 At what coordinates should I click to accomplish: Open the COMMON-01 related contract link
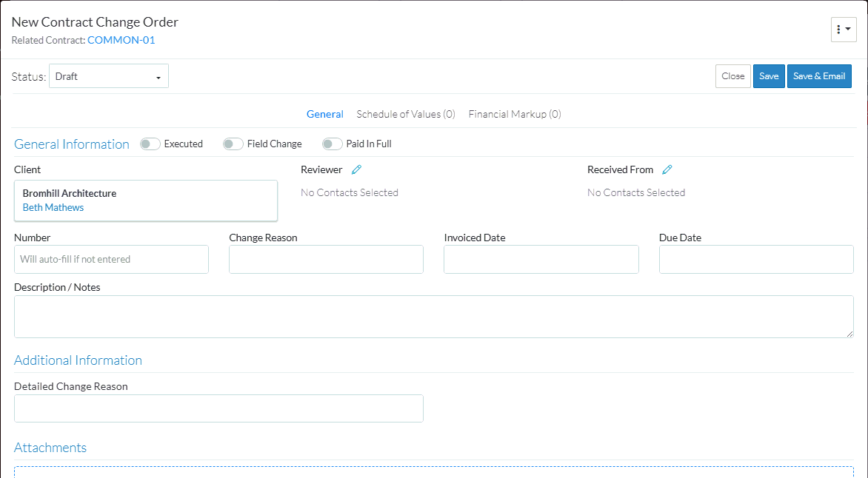121,40
